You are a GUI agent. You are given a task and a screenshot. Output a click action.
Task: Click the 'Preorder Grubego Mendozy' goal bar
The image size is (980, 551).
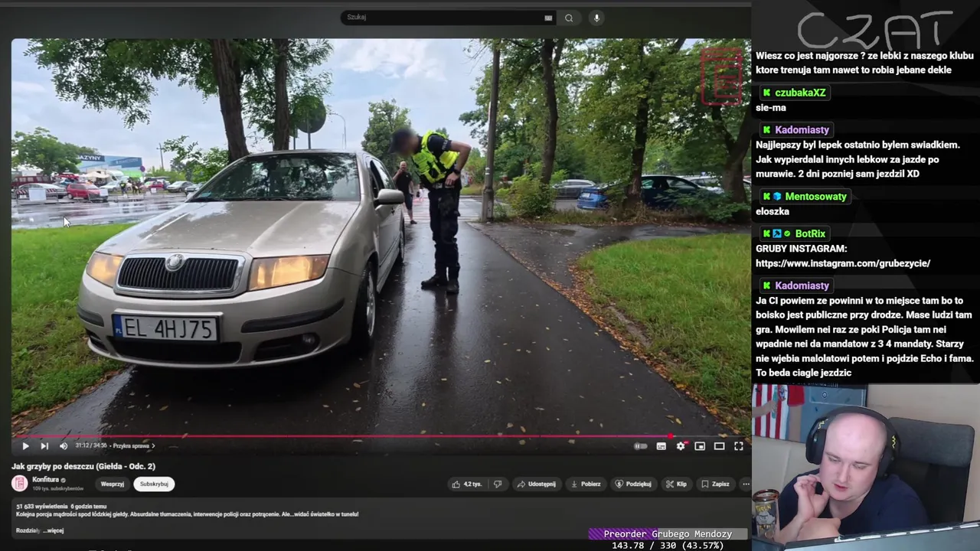668,534
